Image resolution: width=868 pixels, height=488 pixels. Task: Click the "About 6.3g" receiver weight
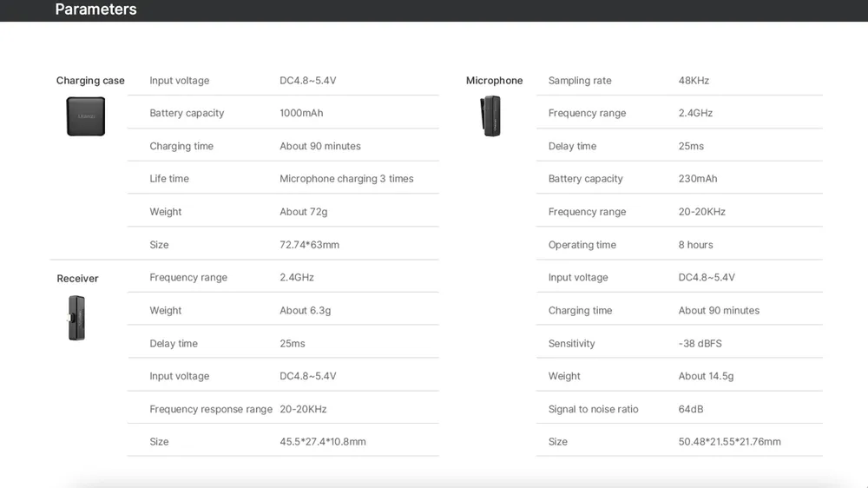pyautogui.click(x=305, y=311)
